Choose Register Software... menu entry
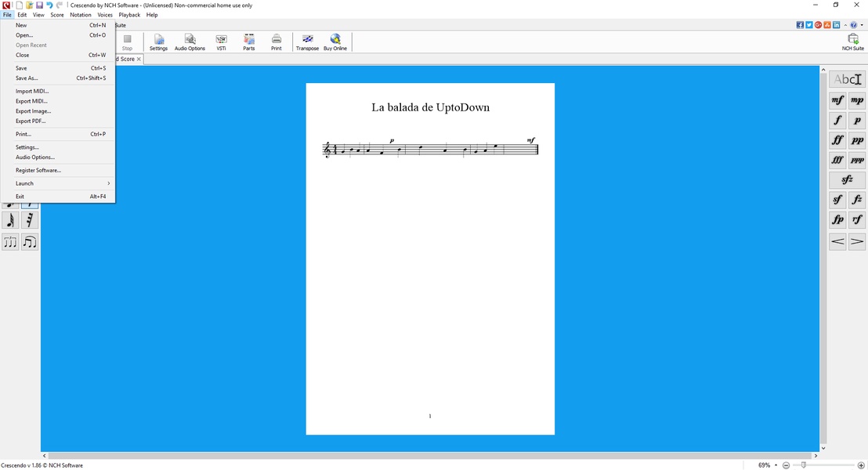 [58, 171]
